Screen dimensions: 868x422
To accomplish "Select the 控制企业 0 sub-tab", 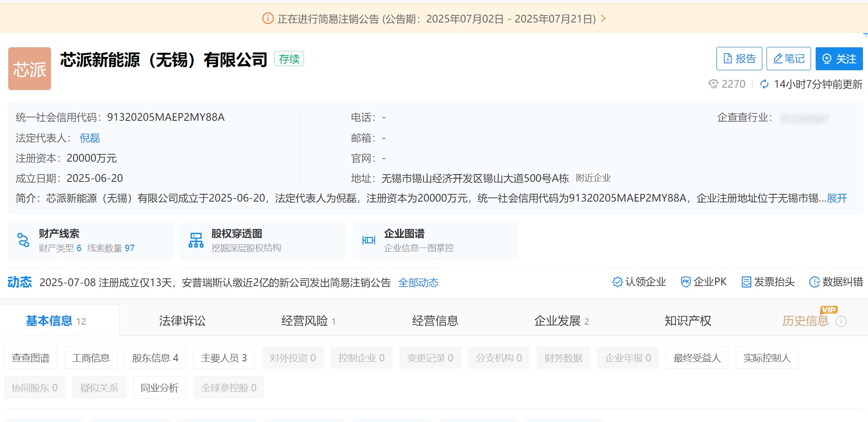I will pyautogui.click(x=361, y=358).
